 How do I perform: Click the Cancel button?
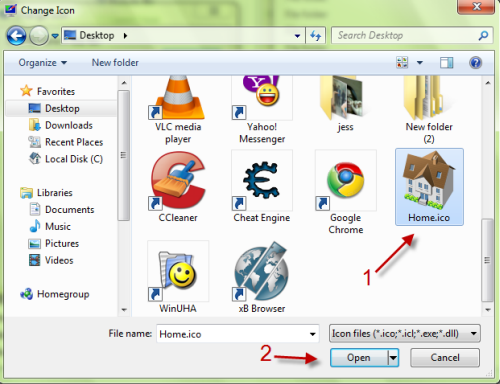tap(445, 358)
